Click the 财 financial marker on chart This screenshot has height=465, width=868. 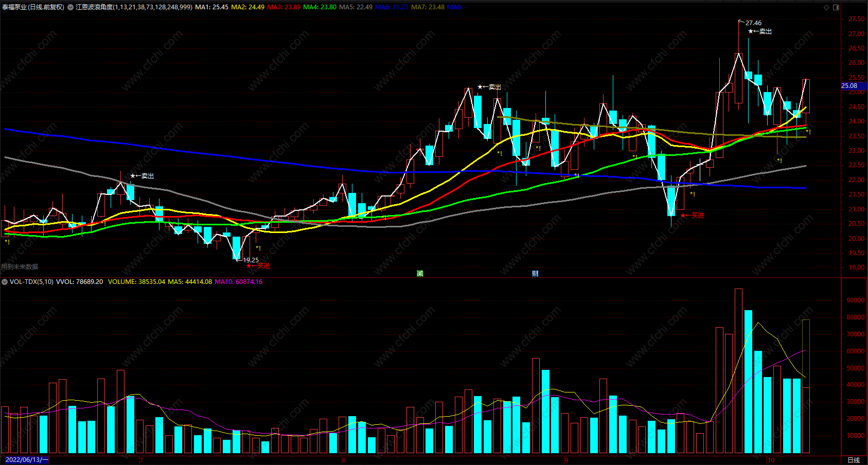pos(535,274)
